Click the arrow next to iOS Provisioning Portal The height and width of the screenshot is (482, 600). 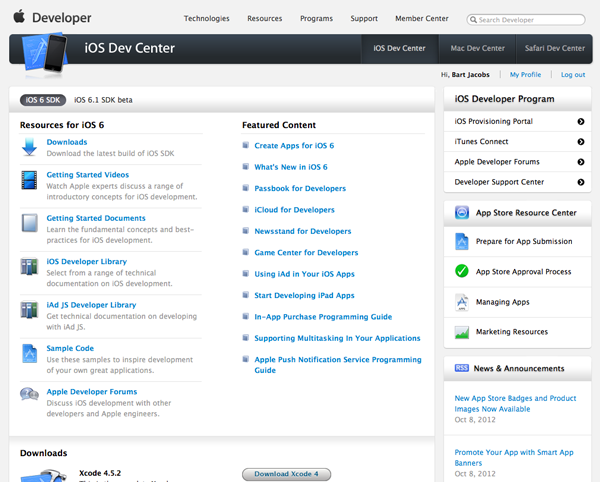[x=580, y=122]
